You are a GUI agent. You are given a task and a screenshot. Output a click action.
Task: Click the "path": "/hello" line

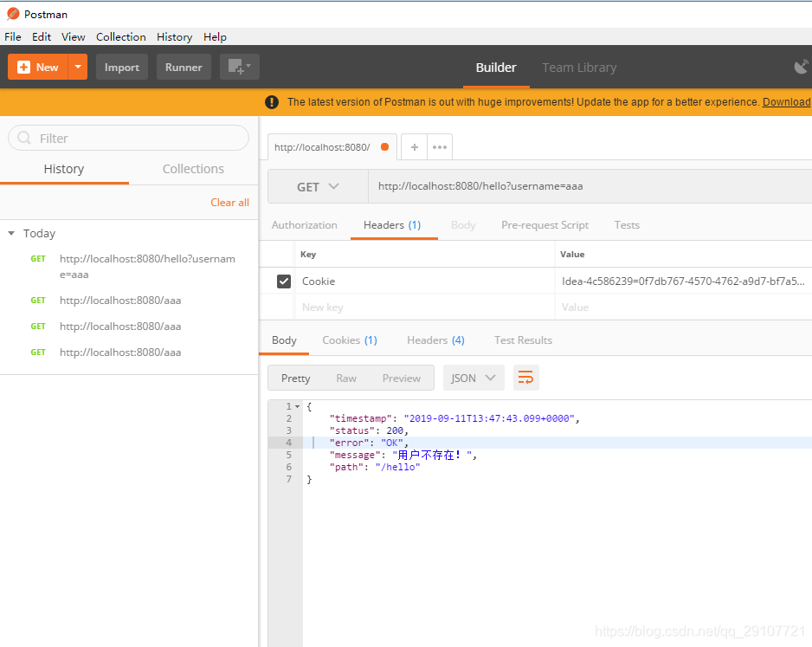click(x=375, y=467)
